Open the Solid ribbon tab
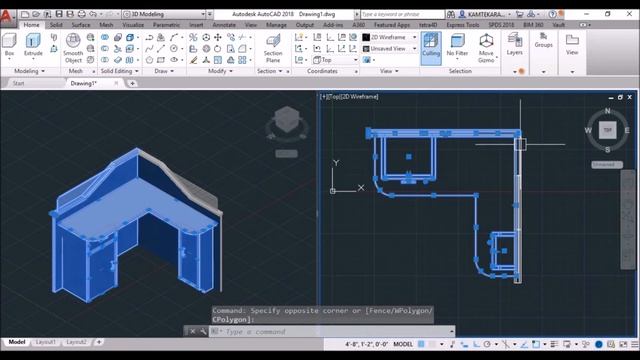Screen dimensions: 640x360 click(56, 25)
